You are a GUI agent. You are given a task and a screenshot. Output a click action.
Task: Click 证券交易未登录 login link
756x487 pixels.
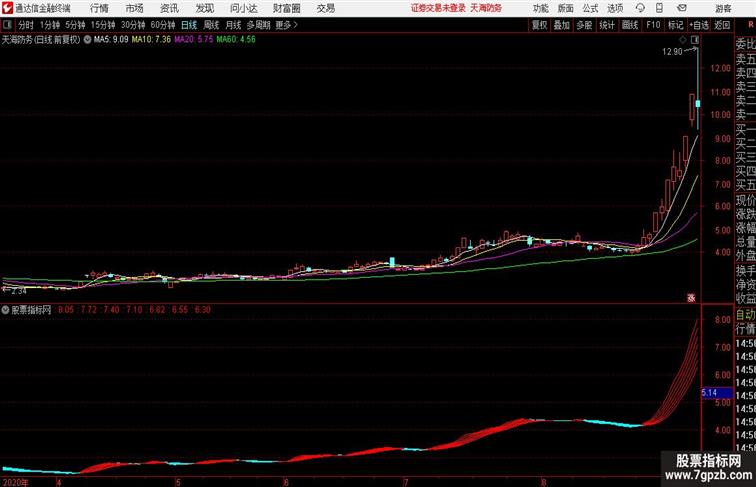tap(438, 8)
